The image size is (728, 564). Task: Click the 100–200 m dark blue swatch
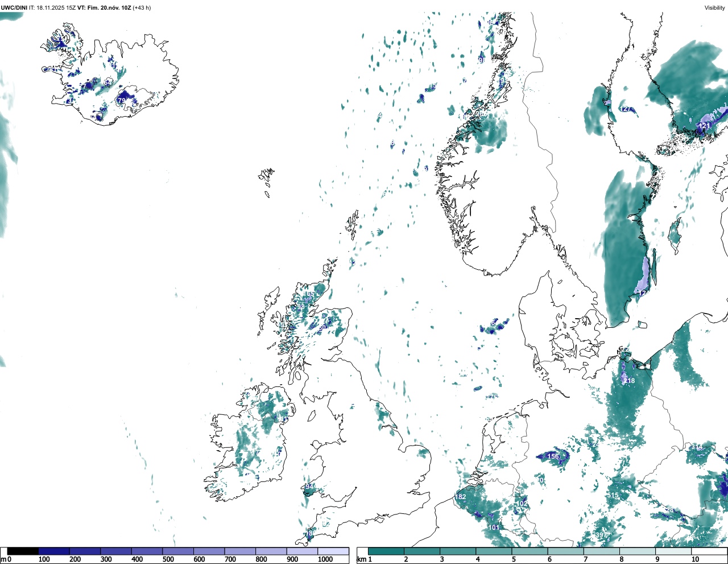tap(54, 551)
